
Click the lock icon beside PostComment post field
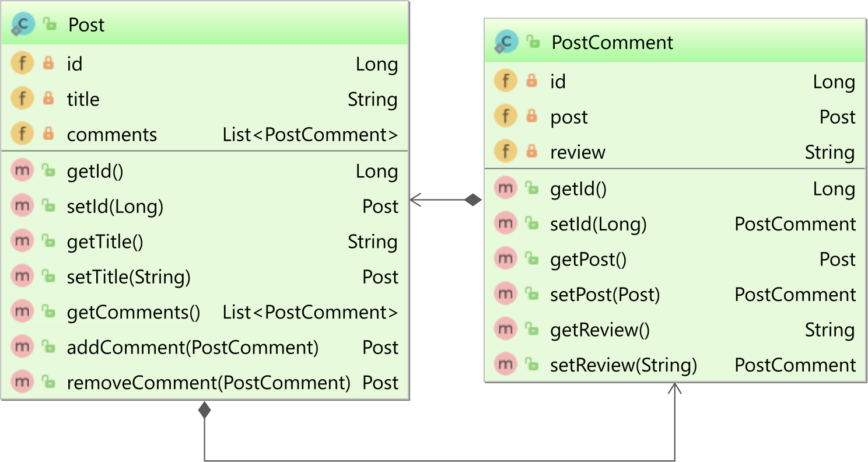coord(531,117)
